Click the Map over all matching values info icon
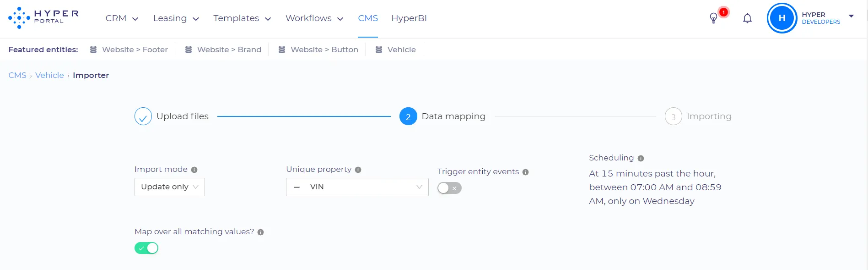 pyautogui.click(x=261, y=232)
